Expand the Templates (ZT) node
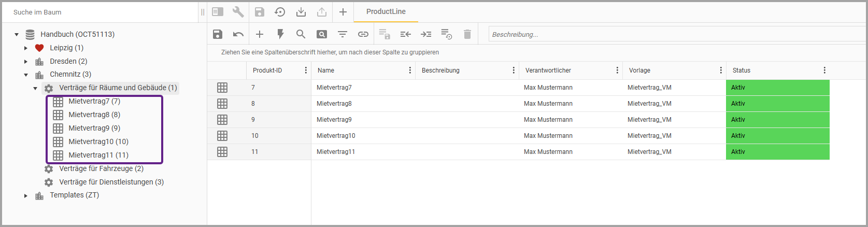 (26, 196)
